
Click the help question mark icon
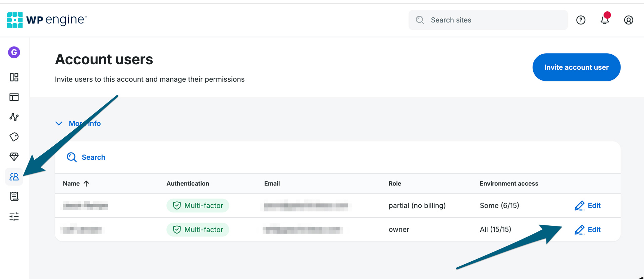pos(581,20)
